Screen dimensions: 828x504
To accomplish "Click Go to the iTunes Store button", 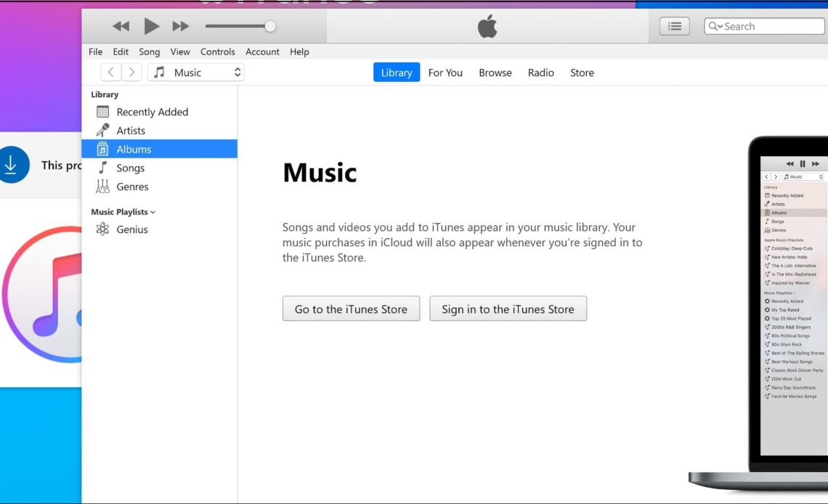I will (351, 309).
